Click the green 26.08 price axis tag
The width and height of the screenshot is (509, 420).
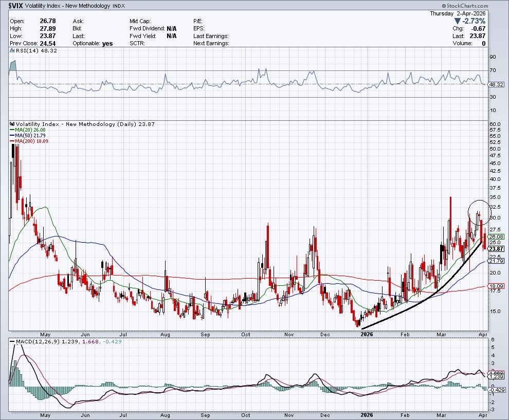coord(496,237)
